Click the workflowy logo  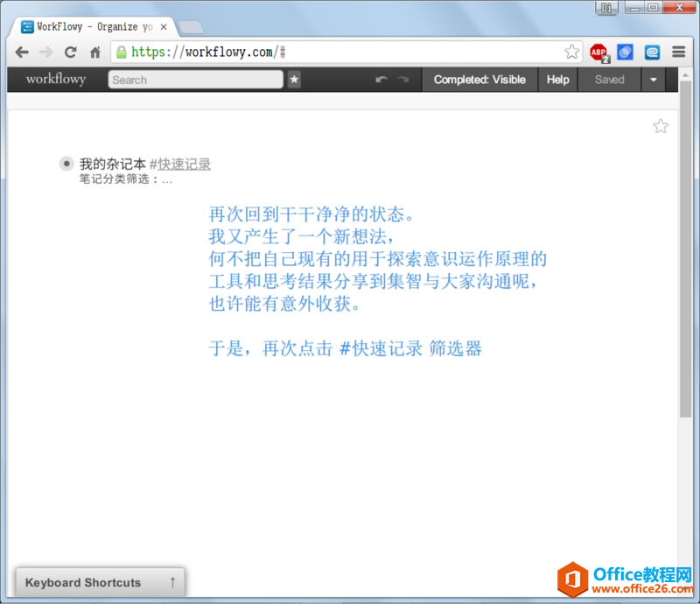point(56,79)
